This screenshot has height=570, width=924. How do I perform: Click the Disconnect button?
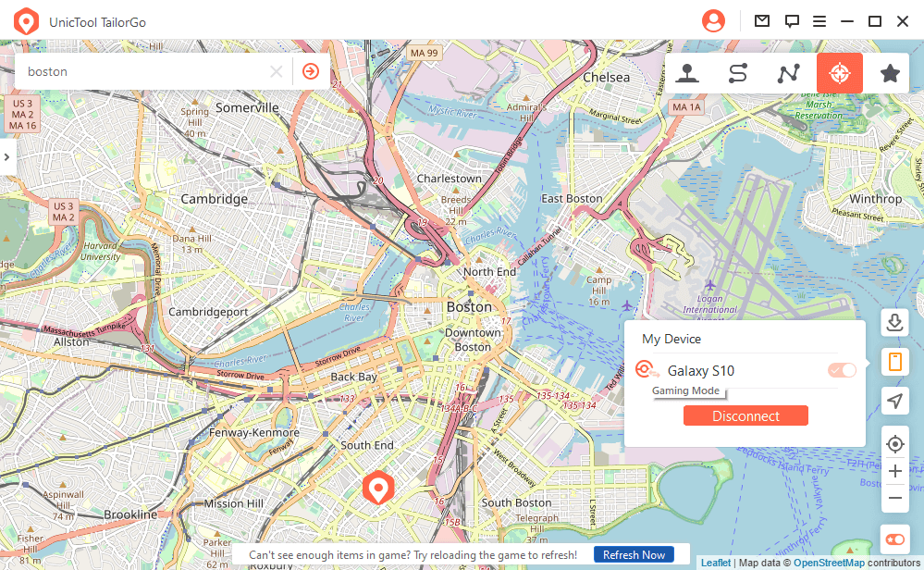coord(745,415)
